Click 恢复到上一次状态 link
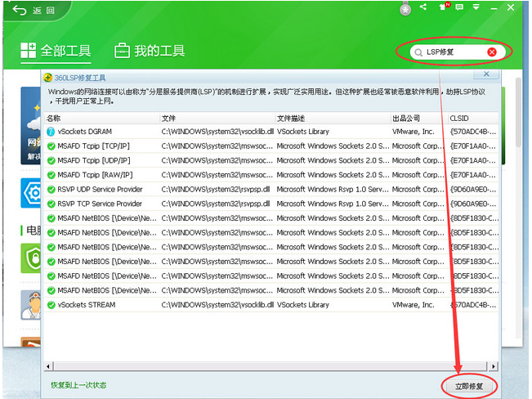 (78, 385)
